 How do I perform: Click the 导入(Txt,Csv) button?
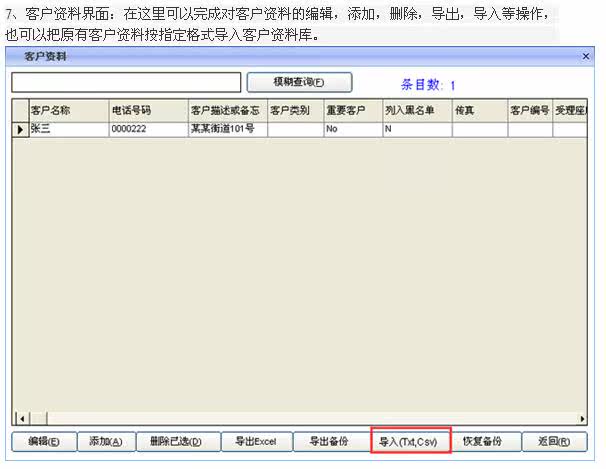click(410, 441)
